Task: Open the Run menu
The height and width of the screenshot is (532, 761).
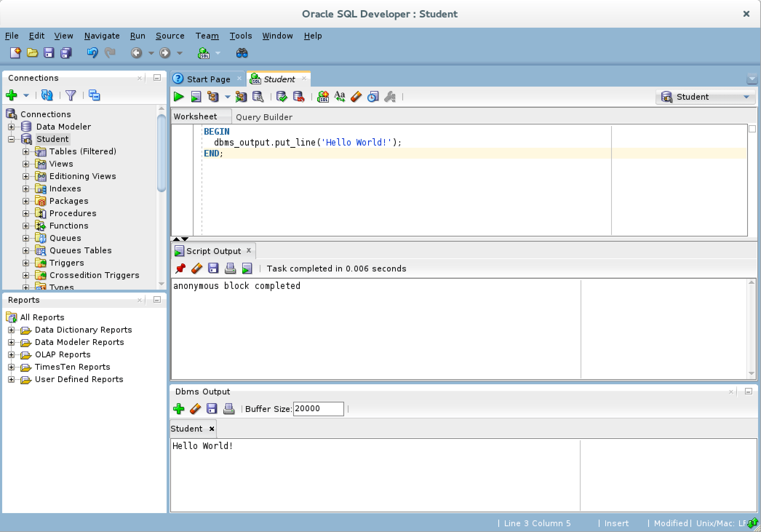Action: tap(137, 36)
